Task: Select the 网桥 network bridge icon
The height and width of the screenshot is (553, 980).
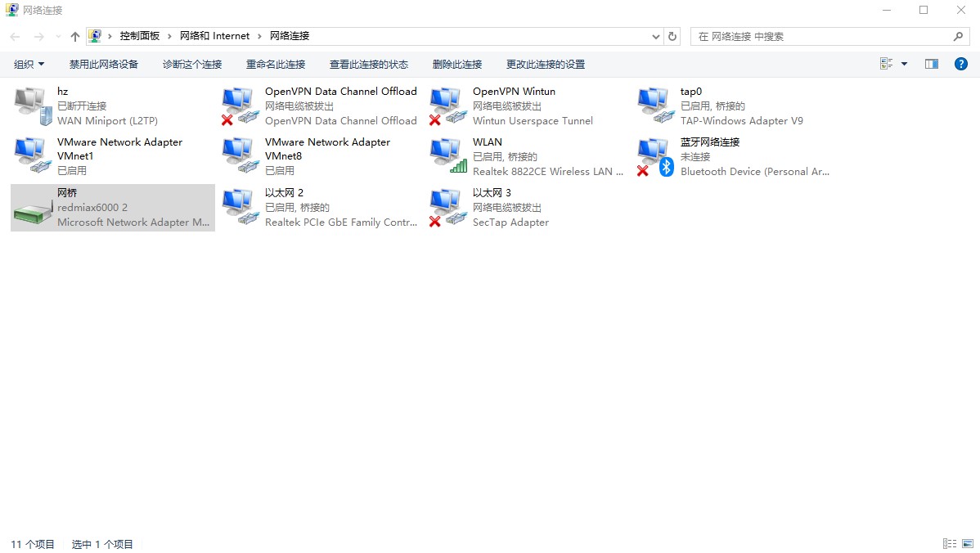Action: click(x=33, y=208)
